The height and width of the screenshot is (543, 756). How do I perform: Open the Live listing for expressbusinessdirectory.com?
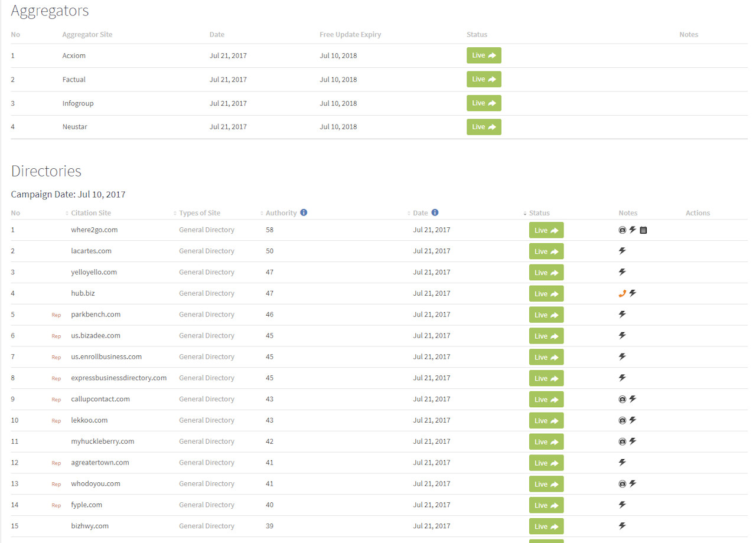pos(546,378)
